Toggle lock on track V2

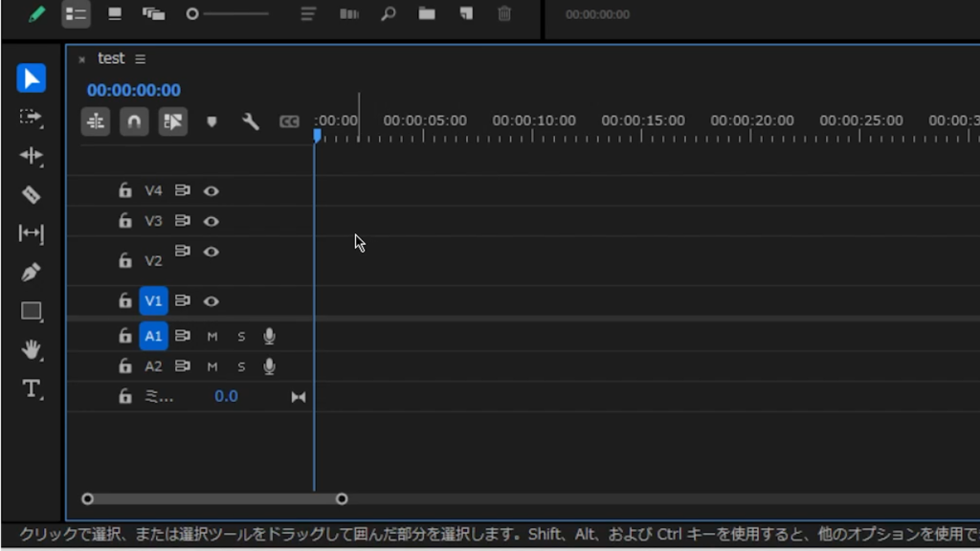(x=125, y=260)
